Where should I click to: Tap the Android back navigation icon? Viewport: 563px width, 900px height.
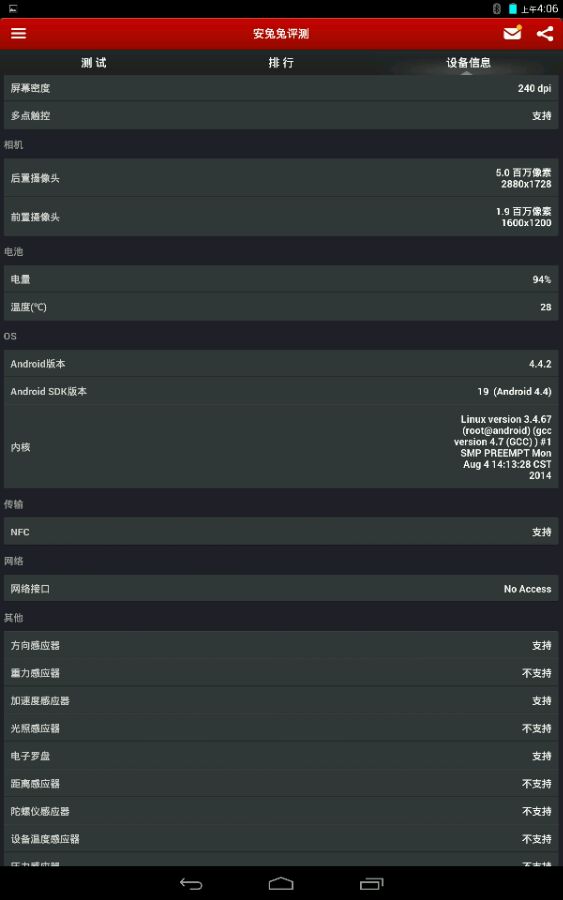tap(191, 883)
